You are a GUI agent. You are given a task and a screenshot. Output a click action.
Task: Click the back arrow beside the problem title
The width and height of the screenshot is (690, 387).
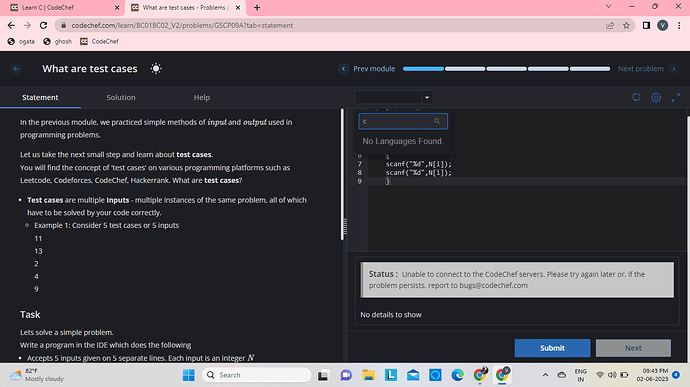[16, 69]
